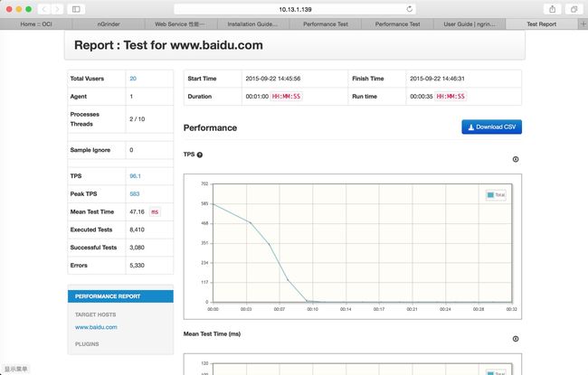The width and height of the screenshot is (588, 375).
Task: Click the Peak TPS value 583
Action: [134, 194]
